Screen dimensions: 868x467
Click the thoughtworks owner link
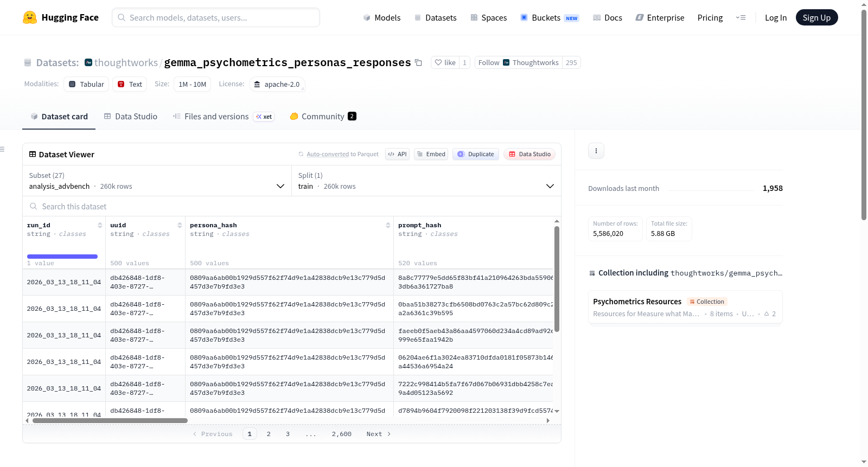[x=126, y=63]
